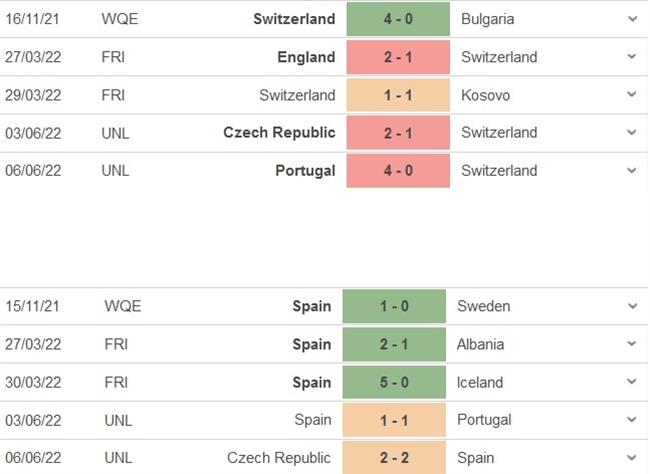Click the 4 - 0 Switzerland Bulgaria score
The image size is (650, 474).
pos(398,19)
